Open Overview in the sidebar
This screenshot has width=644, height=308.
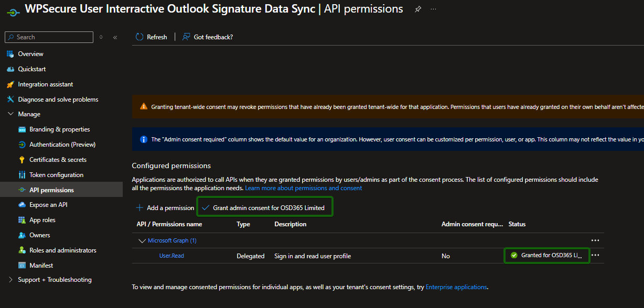(x=30, y=54)
